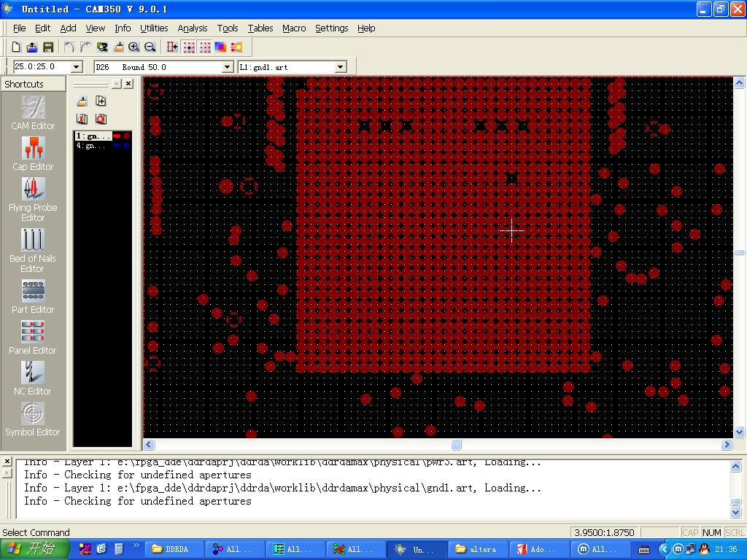Click layer 4 blue draw color swatch

[117, 146]
